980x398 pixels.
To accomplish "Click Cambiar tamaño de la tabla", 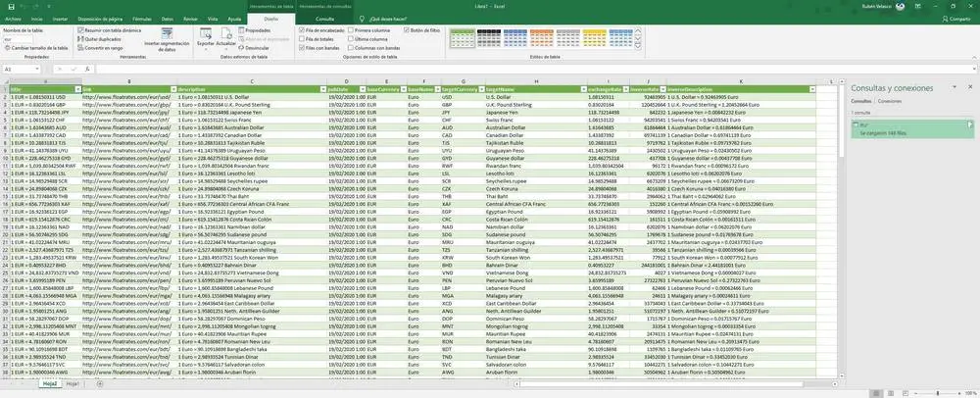I will click(x=36, y=47).
